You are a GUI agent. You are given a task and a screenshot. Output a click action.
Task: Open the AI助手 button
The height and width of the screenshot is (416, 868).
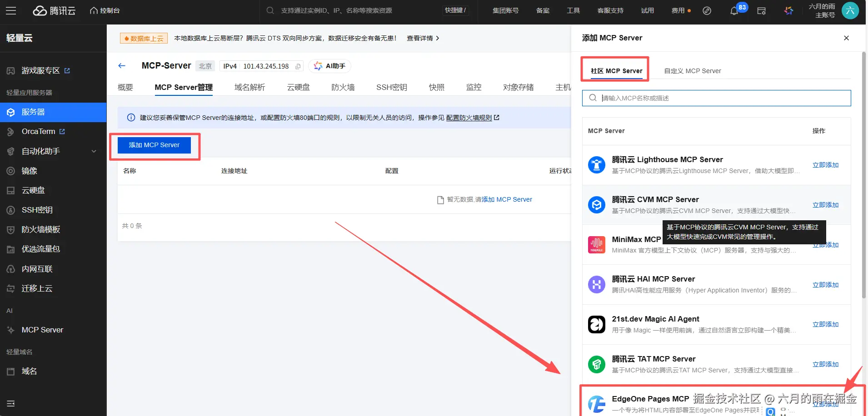(329, 66)
